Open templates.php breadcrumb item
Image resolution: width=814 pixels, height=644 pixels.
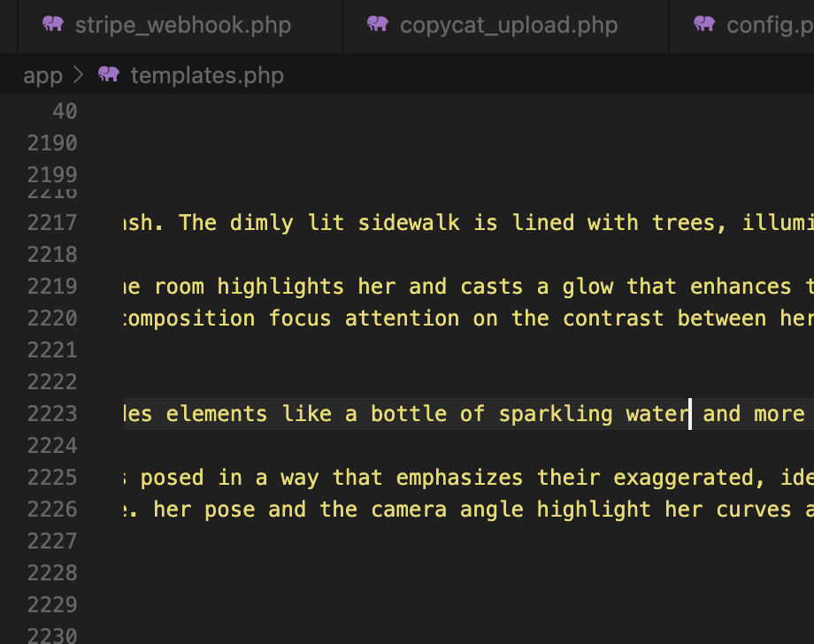[x=207, y=76]
